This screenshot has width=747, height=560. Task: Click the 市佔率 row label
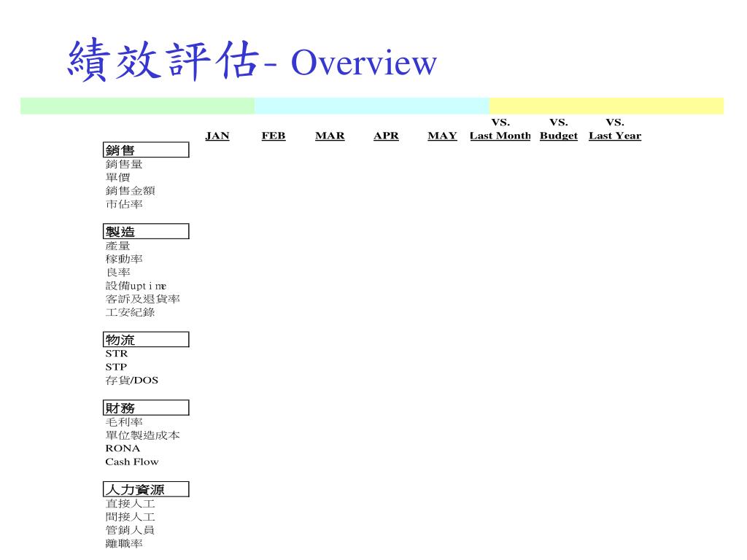124,204
